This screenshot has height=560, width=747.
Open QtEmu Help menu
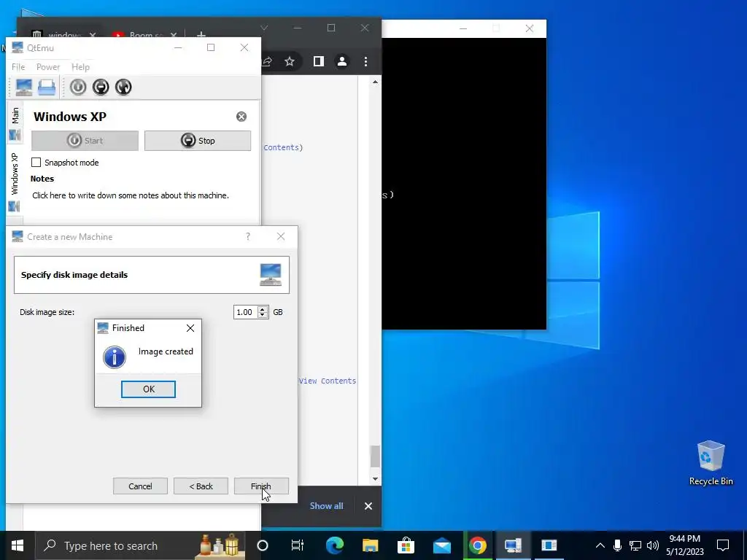pos(80,67)
